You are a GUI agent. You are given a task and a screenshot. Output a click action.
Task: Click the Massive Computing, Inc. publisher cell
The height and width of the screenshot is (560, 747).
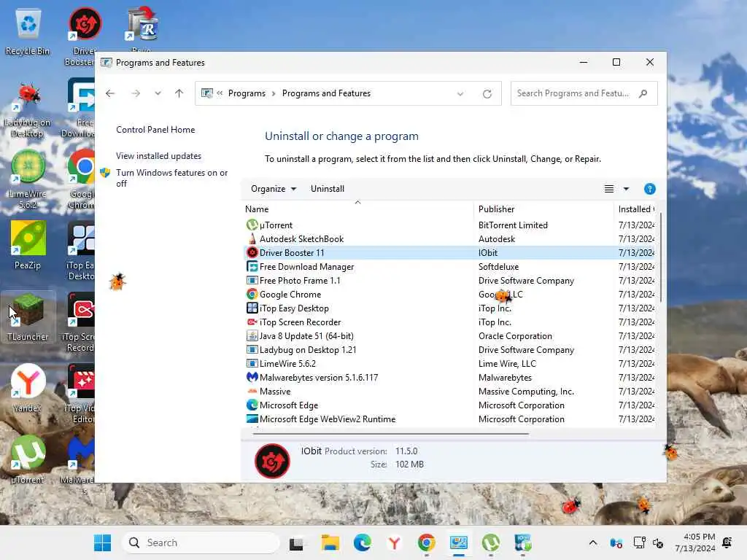pos(526,392)
